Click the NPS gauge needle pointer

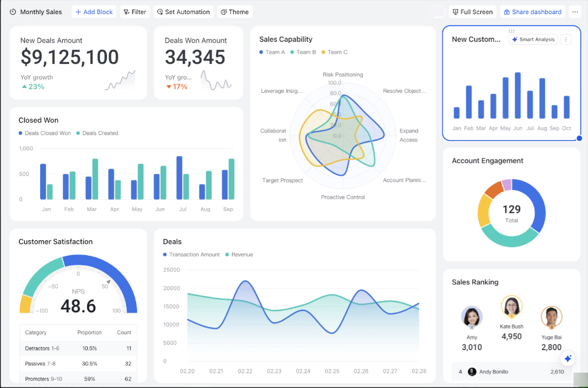[108, 282]
